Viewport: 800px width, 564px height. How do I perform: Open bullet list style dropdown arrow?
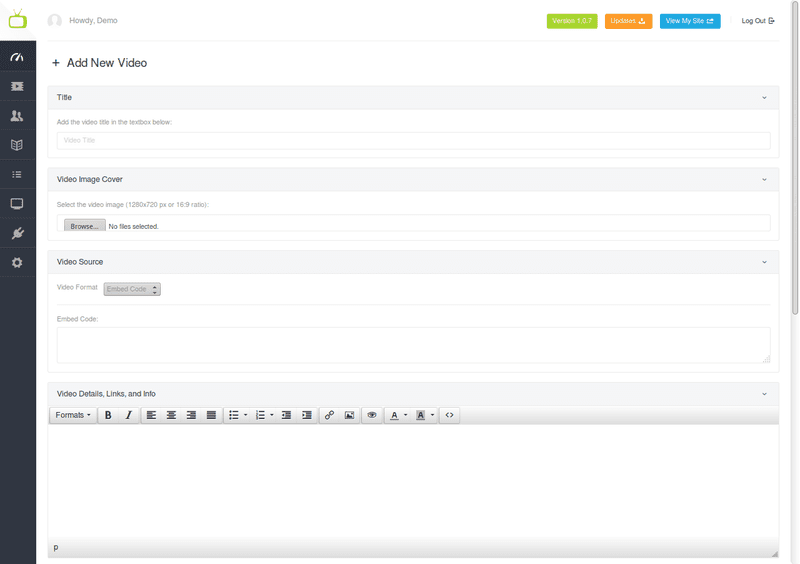[245, 415]
